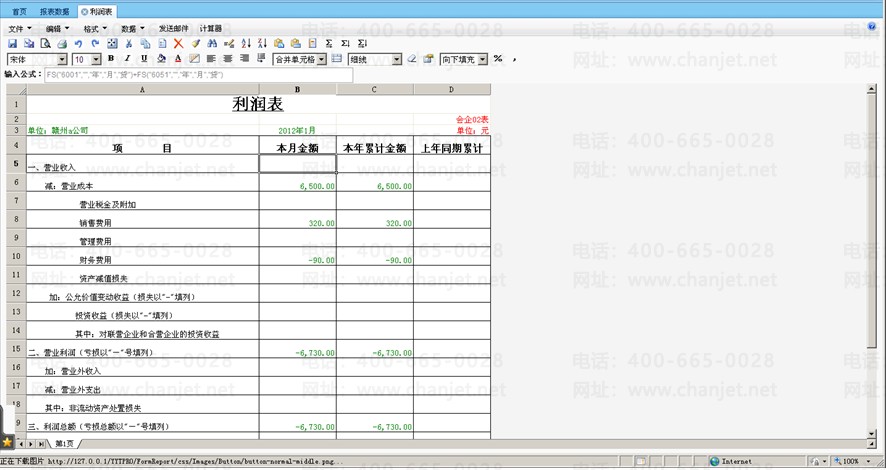Click the scissors Cut icon

(x=130, y=44)
